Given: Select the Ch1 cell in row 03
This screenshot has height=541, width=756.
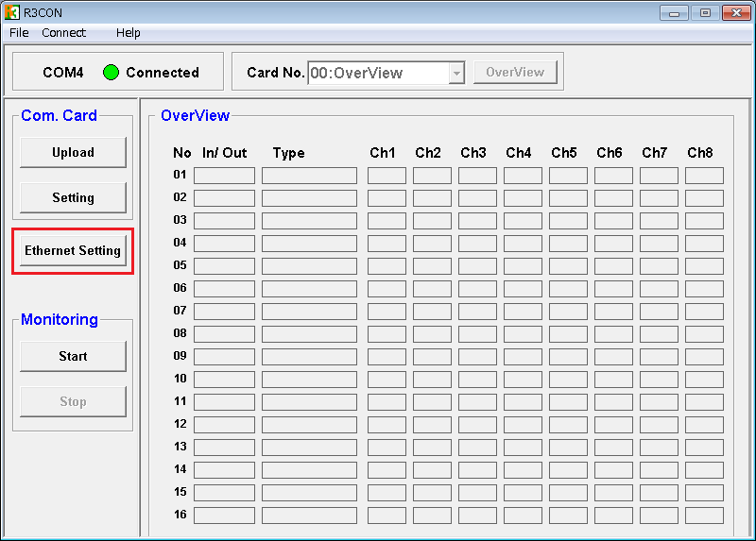Looking at the screenshot, I should (387, 221).
